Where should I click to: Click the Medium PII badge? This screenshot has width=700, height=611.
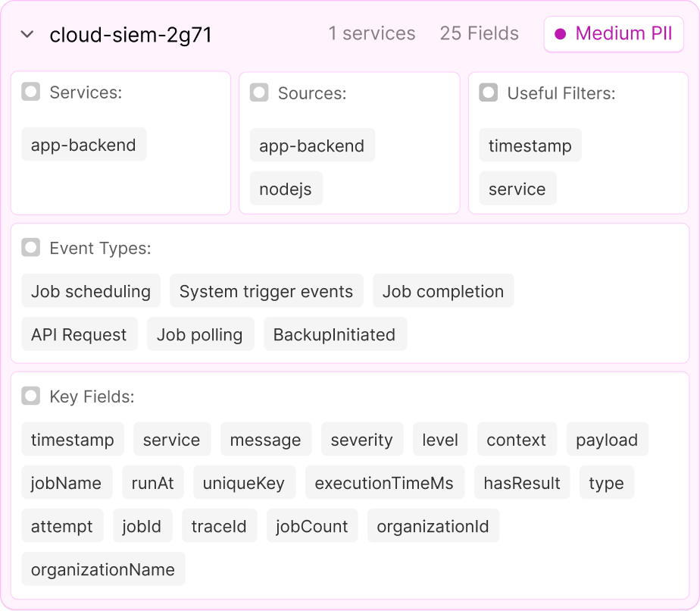pyautogui.click(x=614, y=34)
